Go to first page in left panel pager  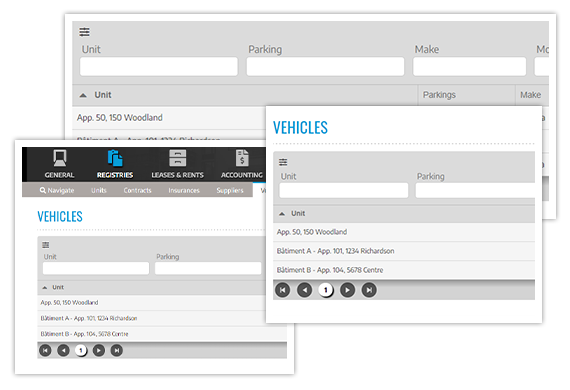click(x=45, y=350)
